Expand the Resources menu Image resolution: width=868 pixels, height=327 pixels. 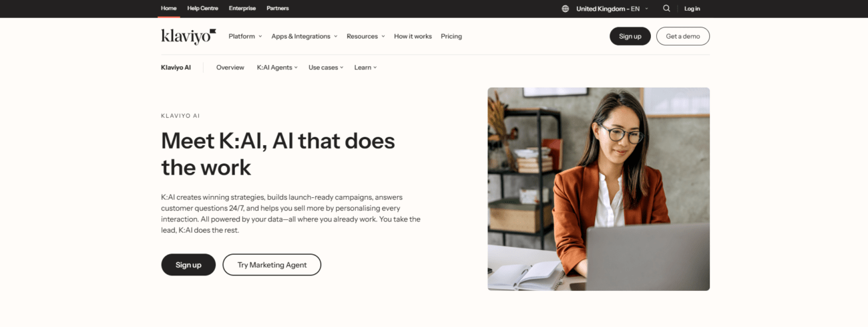(x=365, y=36)
